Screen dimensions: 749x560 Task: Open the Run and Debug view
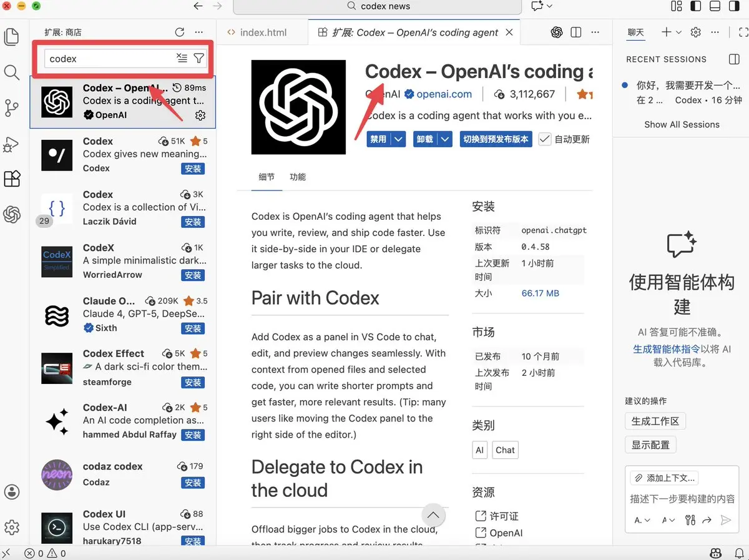point(11,144)
